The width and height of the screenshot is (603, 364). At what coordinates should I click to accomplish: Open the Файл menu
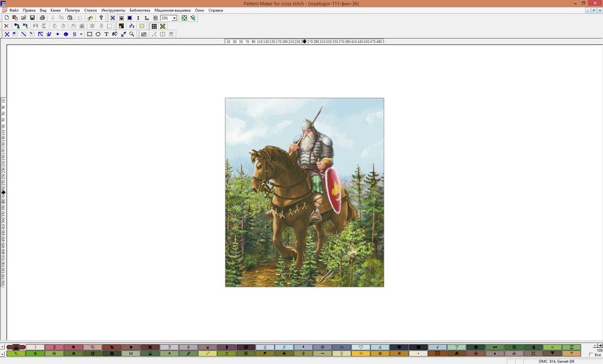(x=13, y=10)
